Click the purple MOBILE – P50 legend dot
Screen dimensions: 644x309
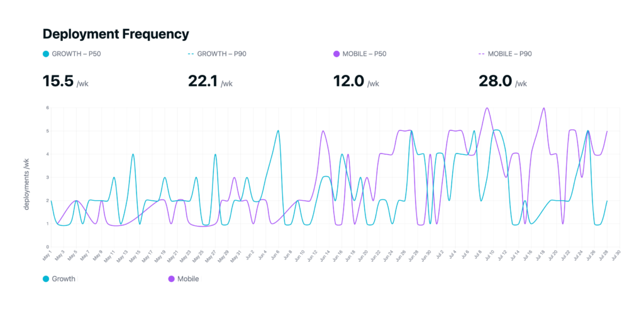(336, 54)
